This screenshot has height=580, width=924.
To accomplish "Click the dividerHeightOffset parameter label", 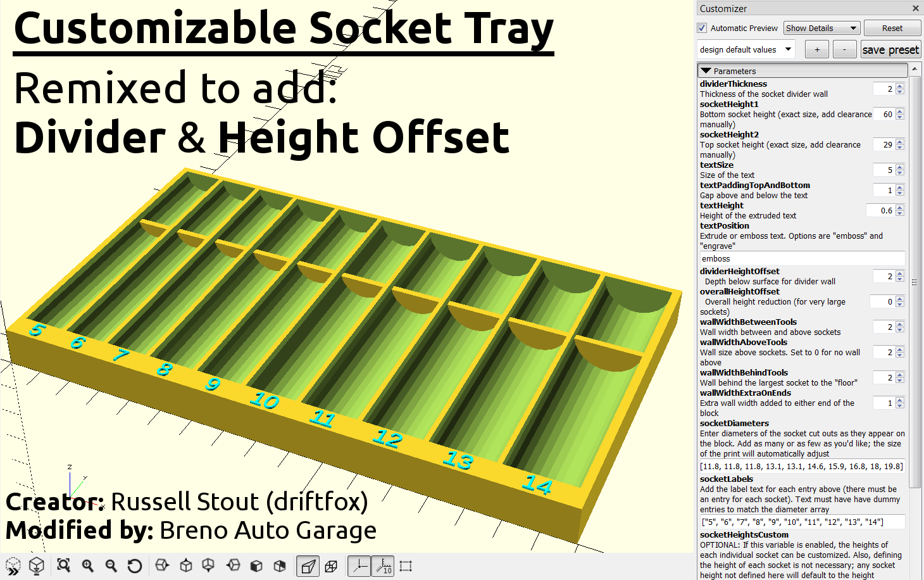I will point(740,271).
